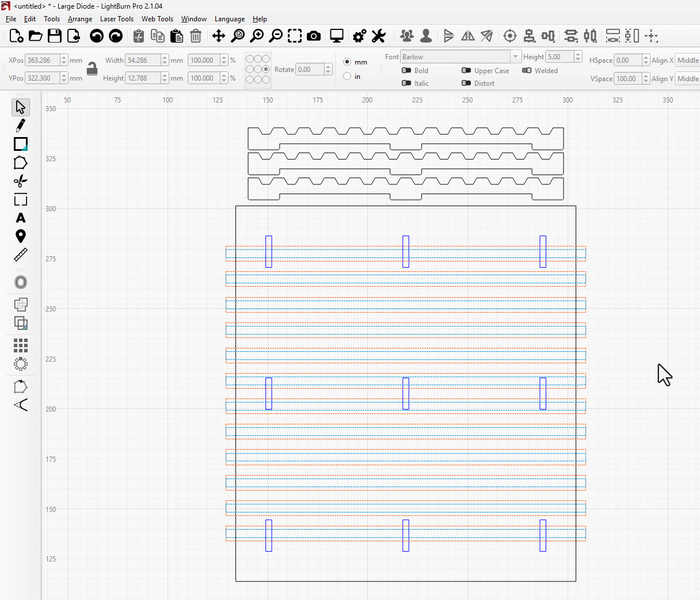Viewport: 700px width, 600px height.
Task: Create a new file with New icon
Action: (x=17, y=36)
